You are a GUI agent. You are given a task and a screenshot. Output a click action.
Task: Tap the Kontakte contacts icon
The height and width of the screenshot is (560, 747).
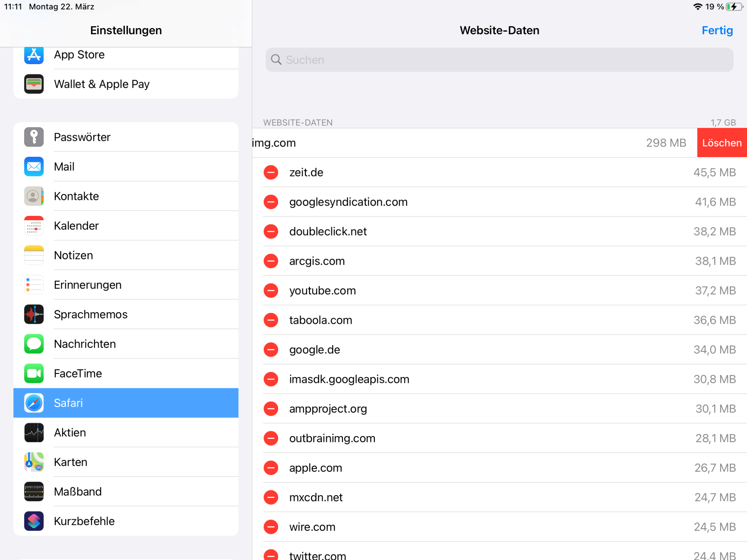click(33, 196)
